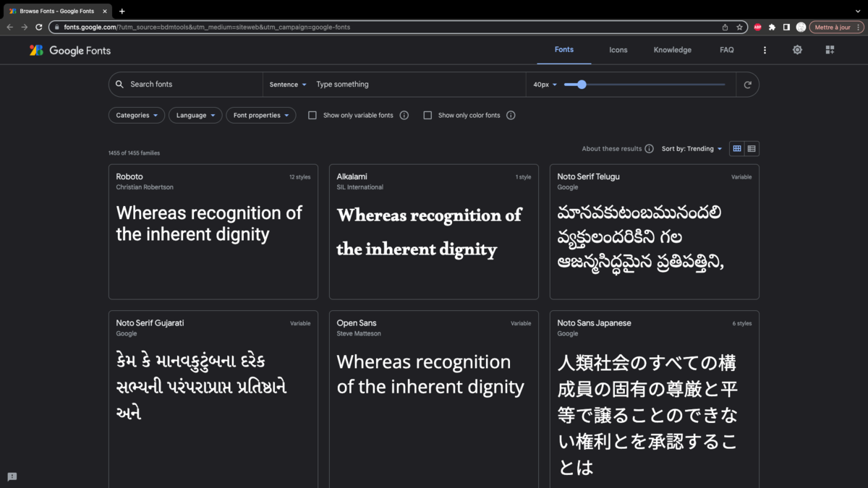Show info about color fonts
The image size is (868, 488).
pyautogui.click(x=511, y=115)
